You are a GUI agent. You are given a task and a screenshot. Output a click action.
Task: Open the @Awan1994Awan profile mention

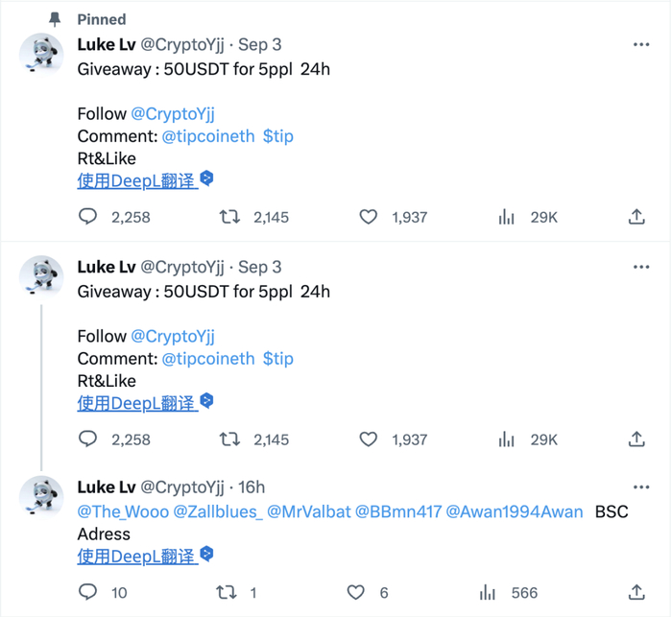point(515,511)
